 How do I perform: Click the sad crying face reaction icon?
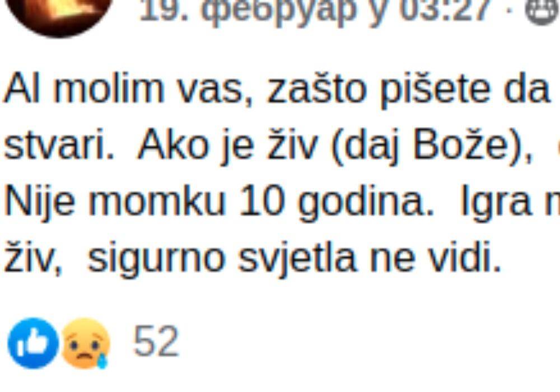[85, 343]
